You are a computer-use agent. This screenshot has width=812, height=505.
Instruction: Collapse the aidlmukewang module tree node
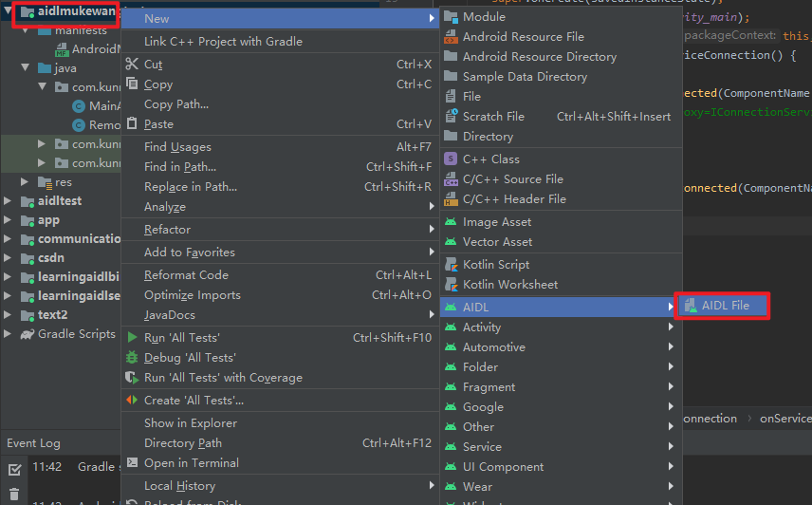(x=8, y=10)
